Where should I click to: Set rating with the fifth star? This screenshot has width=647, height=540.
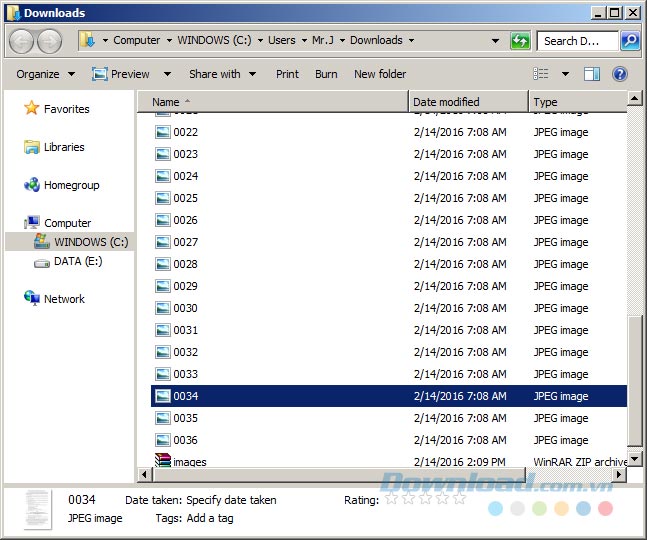point(459,499)
